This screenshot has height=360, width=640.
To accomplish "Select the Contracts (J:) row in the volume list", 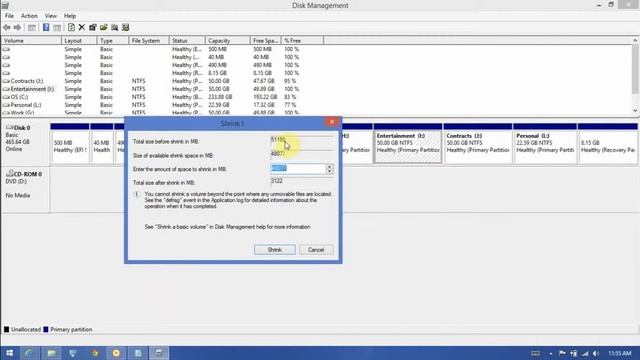I will [162, 81].
